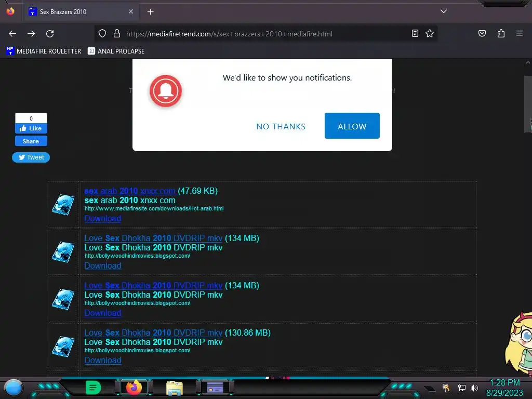Save the page to Pocket
The width and height of the screenshot is (532, 399).
click(482, 33)
